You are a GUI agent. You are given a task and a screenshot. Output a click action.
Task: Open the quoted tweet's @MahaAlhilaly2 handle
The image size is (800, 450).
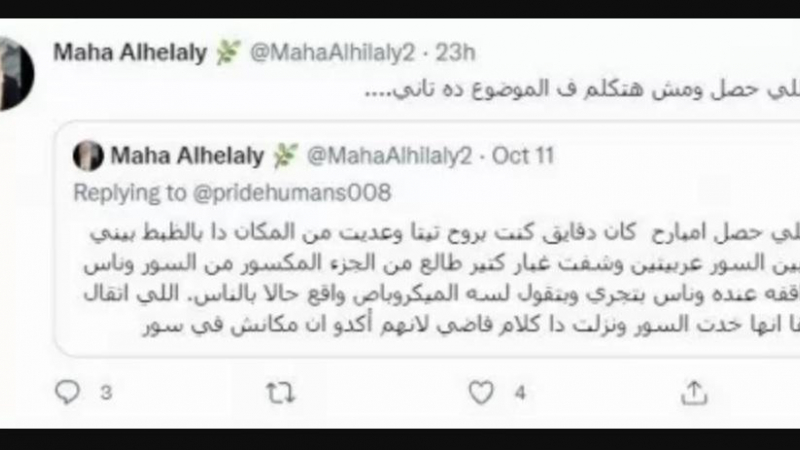pos(389,156)
